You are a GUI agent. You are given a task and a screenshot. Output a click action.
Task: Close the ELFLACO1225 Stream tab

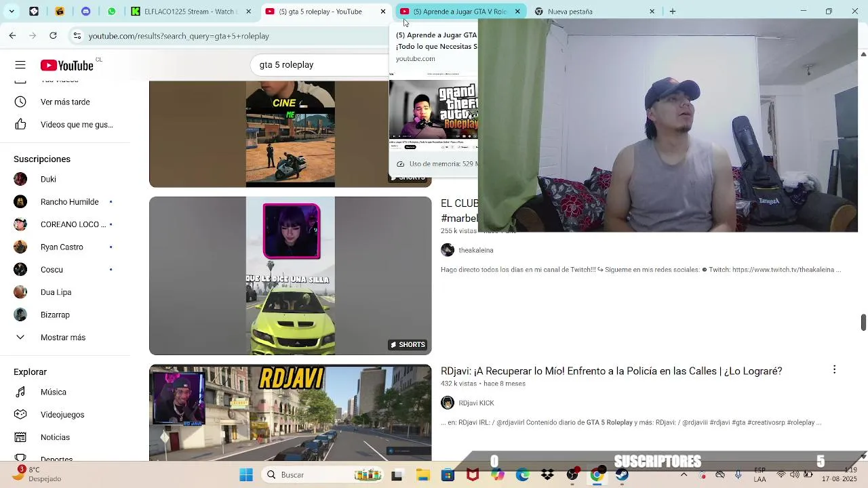[248, 12]
